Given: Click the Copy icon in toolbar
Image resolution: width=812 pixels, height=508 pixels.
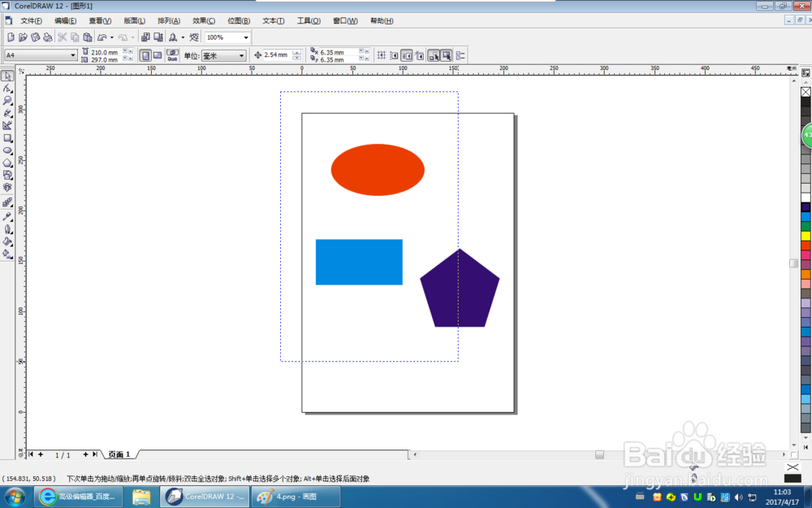Looking at the screenshot, I should tap(75, 37).
